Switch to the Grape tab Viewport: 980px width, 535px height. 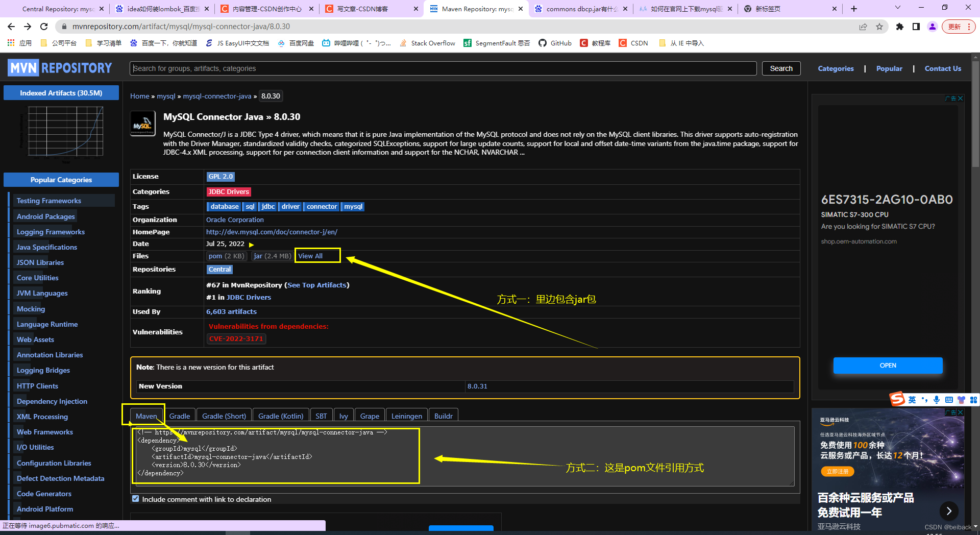370,416
